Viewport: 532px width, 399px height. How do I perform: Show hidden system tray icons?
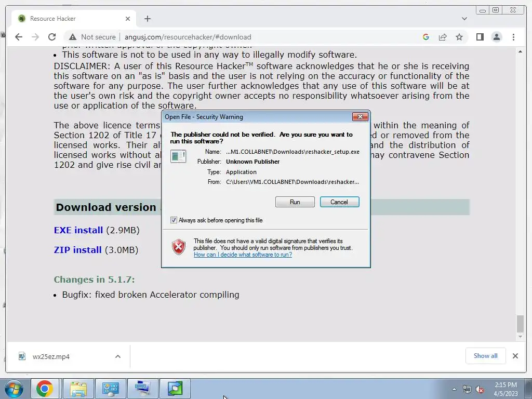click(x=454, y=389)
